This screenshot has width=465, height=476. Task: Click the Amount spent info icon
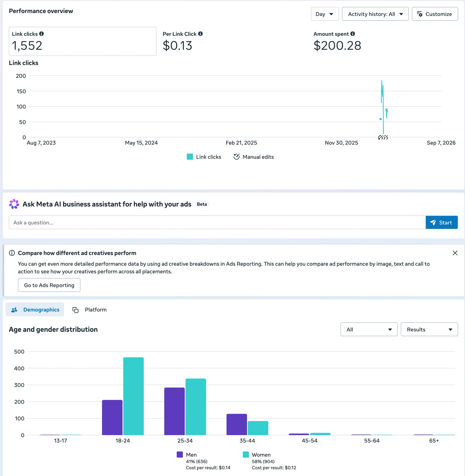[353, 34]
